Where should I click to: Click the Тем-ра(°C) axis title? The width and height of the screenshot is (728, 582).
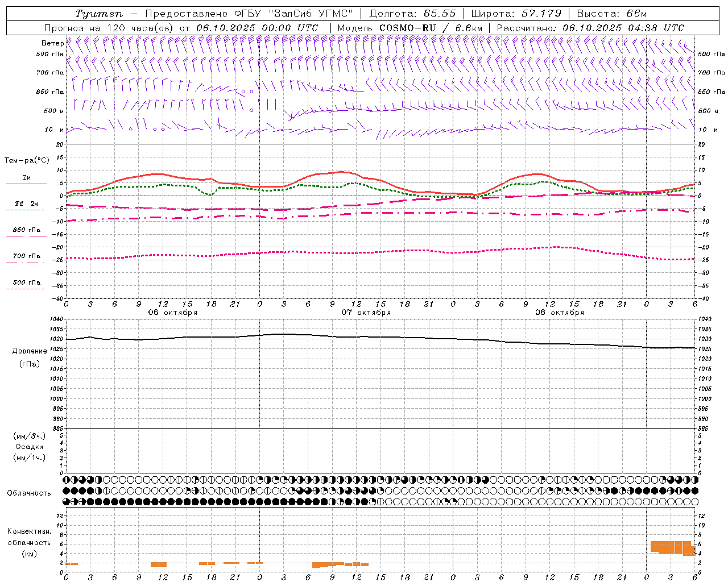(27, 161)
